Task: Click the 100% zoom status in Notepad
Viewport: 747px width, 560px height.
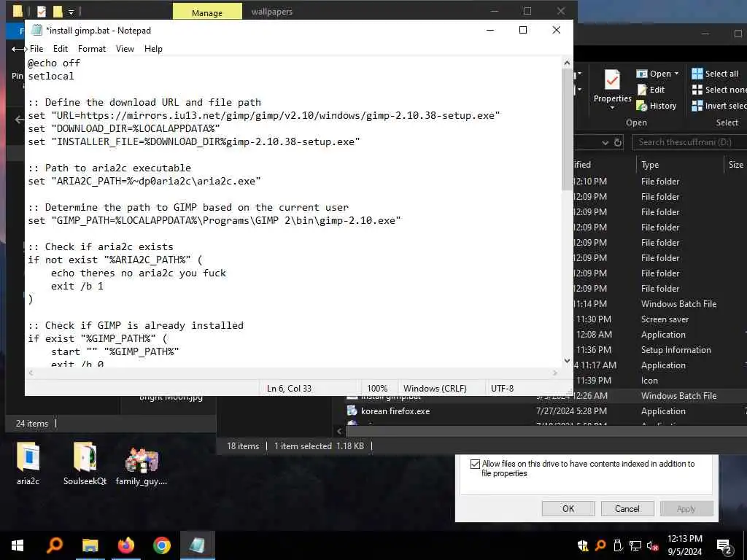Action: tap(377, 389)
